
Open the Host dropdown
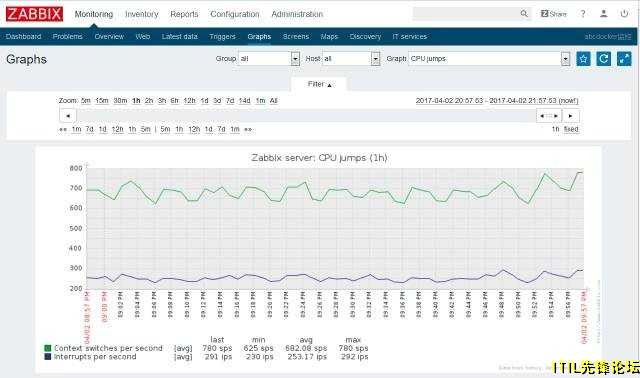[351, 59]
